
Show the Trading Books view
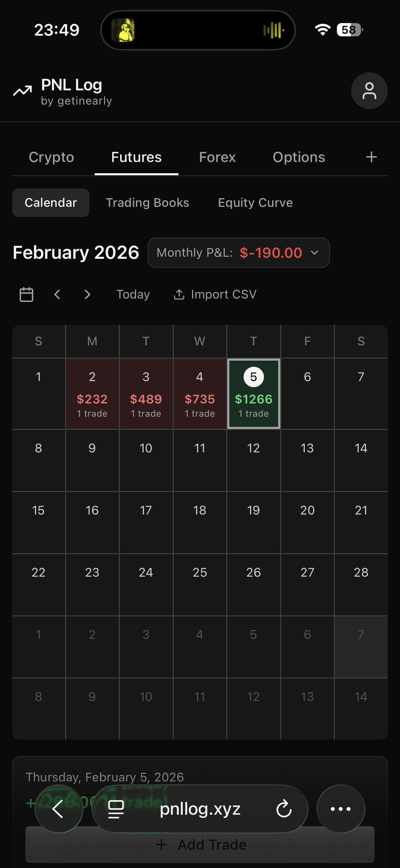(x=147, y=203)
